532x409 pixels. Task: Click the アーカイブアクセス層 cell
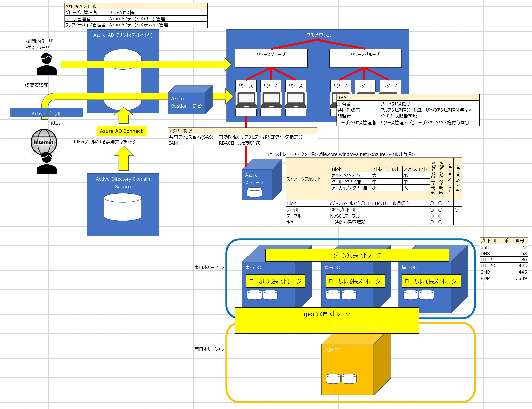pos(351,188)
